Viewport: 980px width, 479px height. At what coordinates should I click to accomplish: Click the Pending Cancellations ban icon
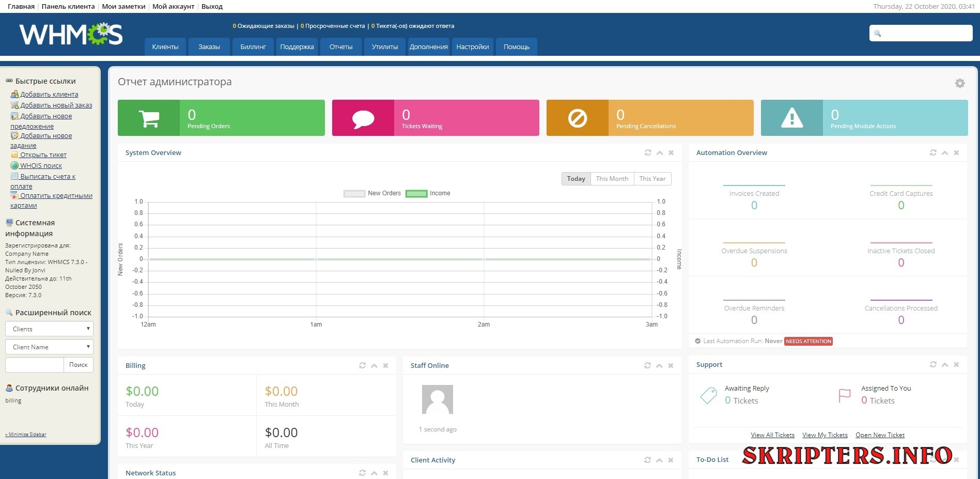[578, 118]
